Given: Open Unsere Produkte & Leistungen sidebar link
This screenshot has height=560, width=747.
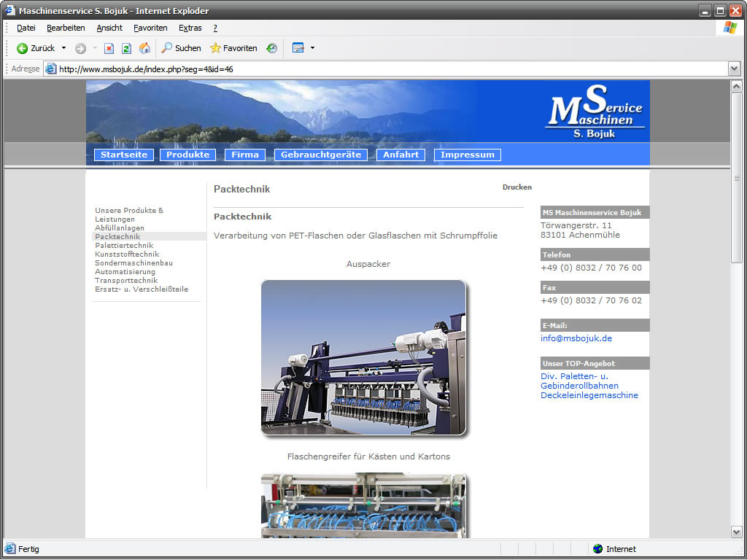Looking at the screenshot, I should 129,215.
